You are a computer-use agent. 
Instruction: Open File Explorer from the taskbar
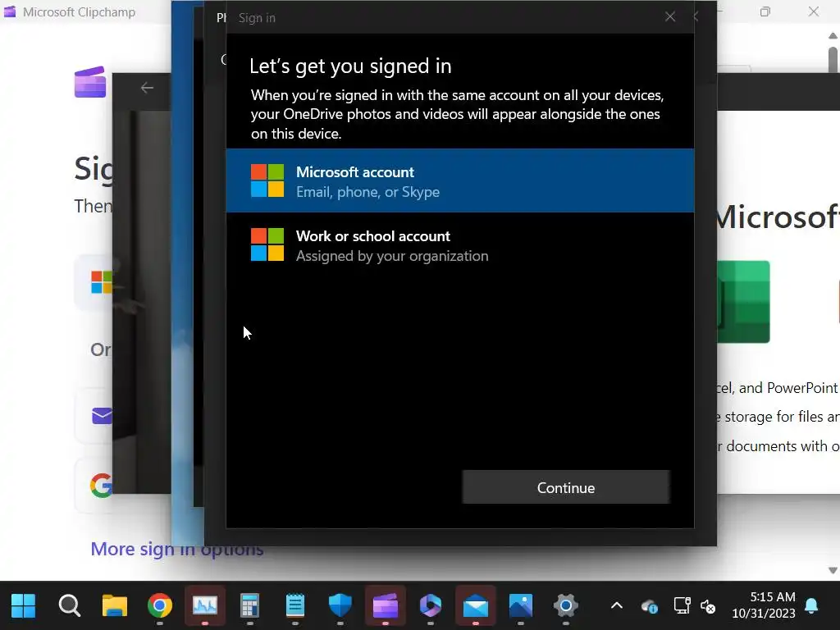click(115, 606)
